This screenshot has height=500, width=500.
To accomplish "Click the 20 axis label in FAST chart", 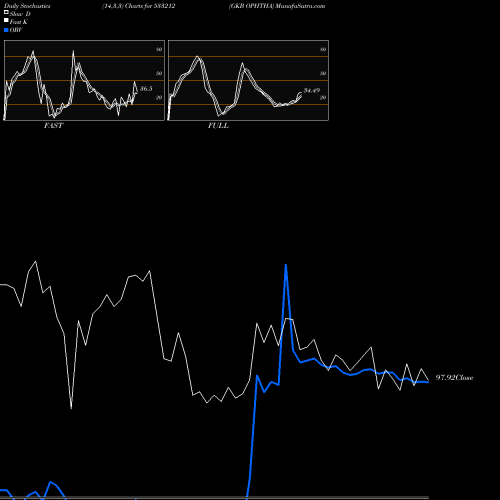I will pos(159,97).
